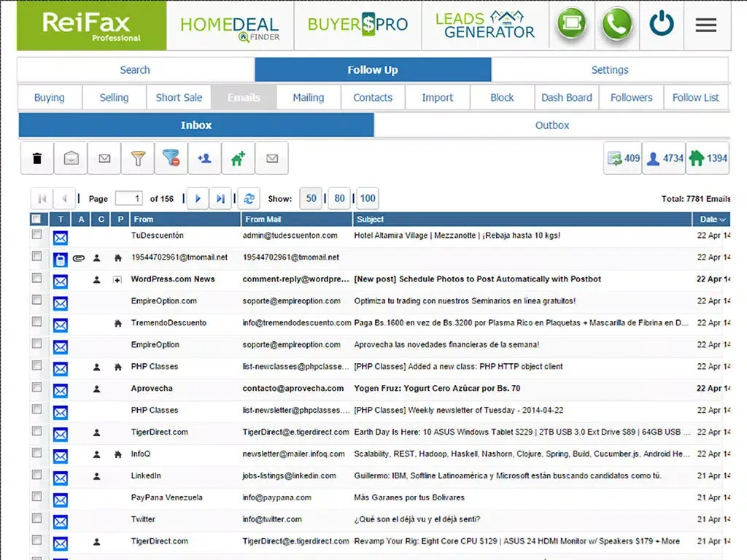Check the InfoQ email checkbox
Viewport: 747px width, 560px height.
(36, 453)
